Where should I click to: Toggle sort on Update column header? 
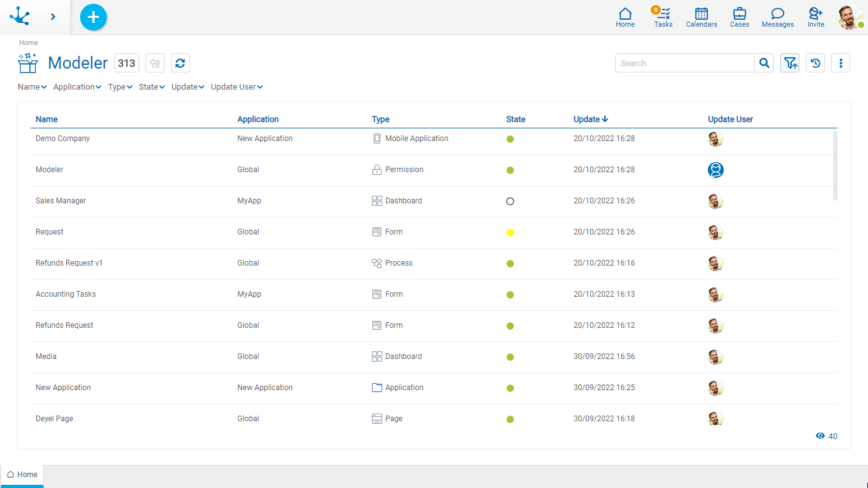click(x=591, y=119)
